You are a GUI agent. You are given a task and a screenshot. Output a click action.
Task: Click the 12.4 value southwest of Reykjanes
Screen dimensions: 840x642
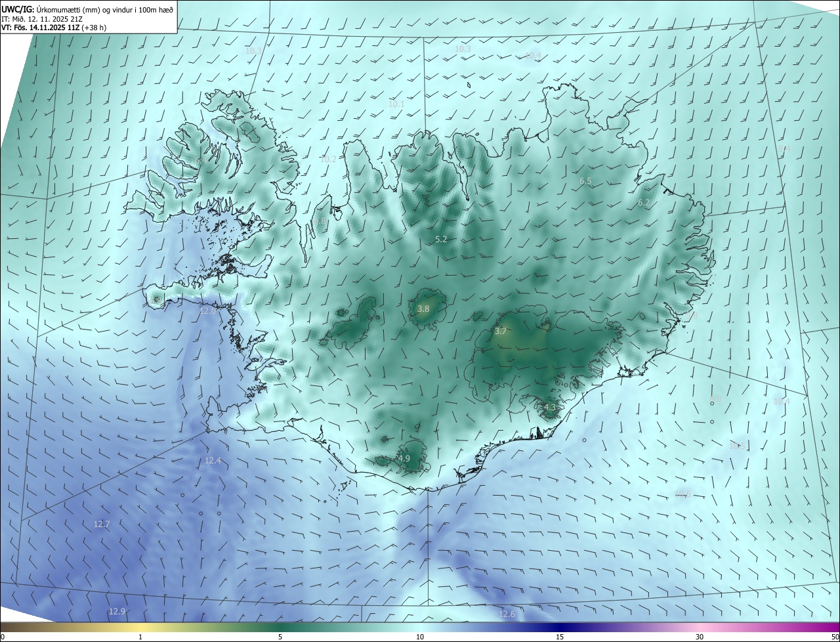pos(213,461)
